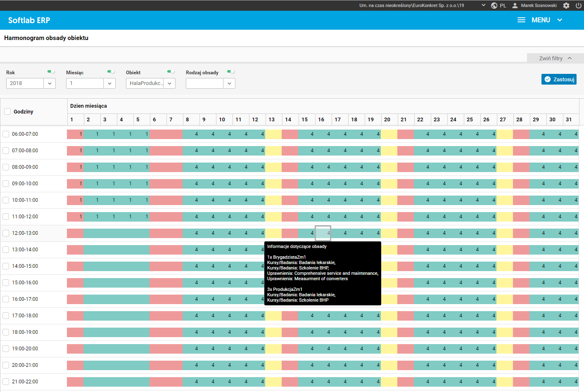
Task: Click the 20:00-21:00 time label
Action: pos(25,365)
